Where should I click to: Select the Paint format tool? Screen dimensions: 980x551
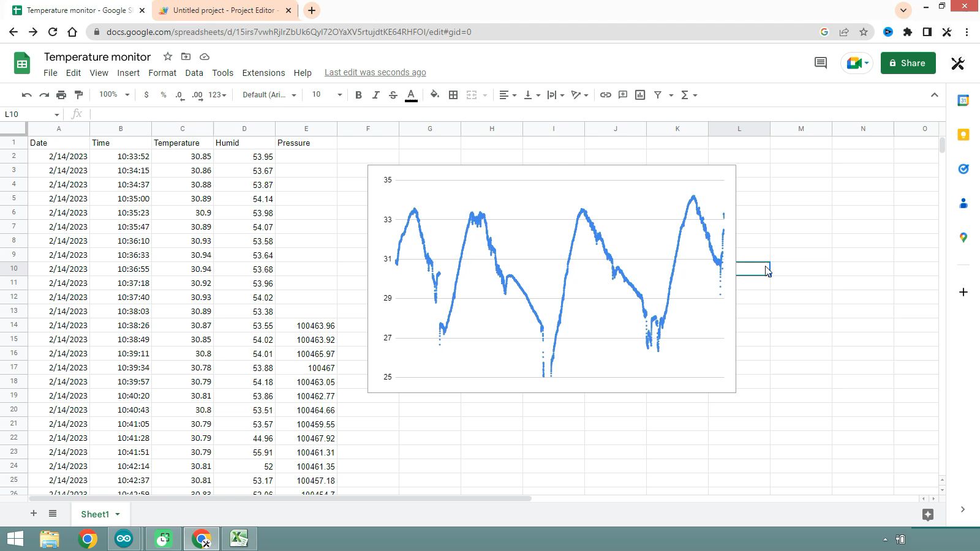pos(78,95)
